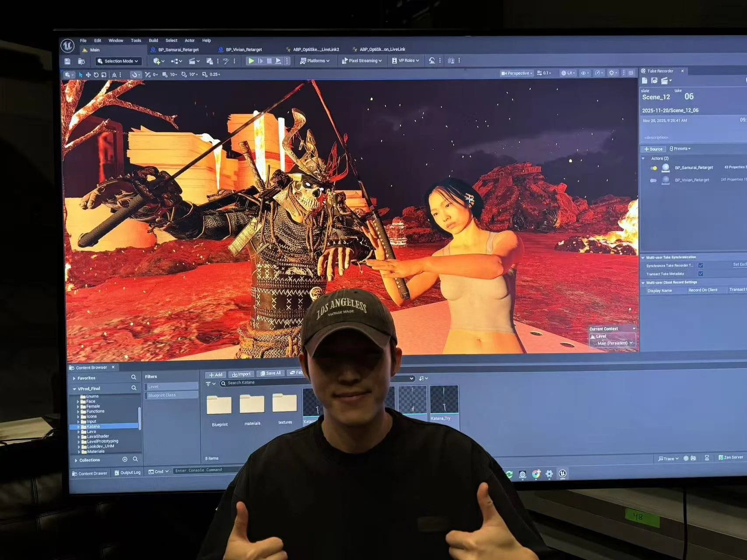
Task: Open the Actor menu
Action: tap(189, 41)
